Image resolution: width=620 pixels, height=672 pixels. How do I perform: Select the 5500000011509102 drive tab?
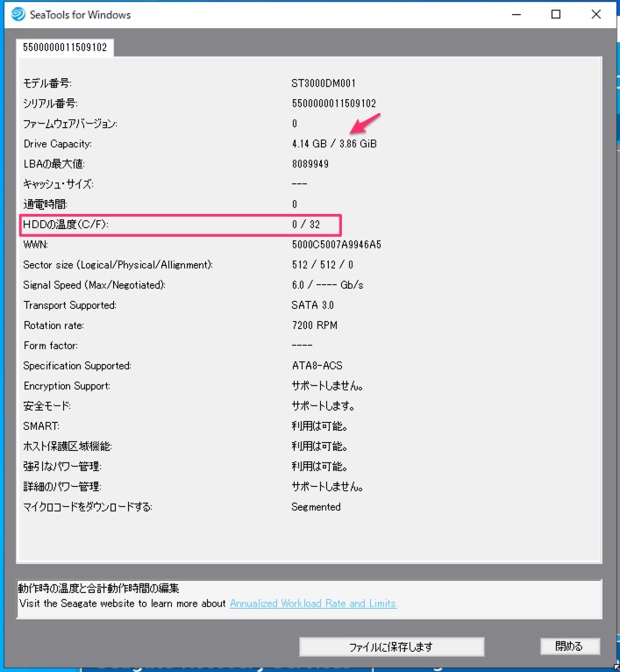click(65, 47)
